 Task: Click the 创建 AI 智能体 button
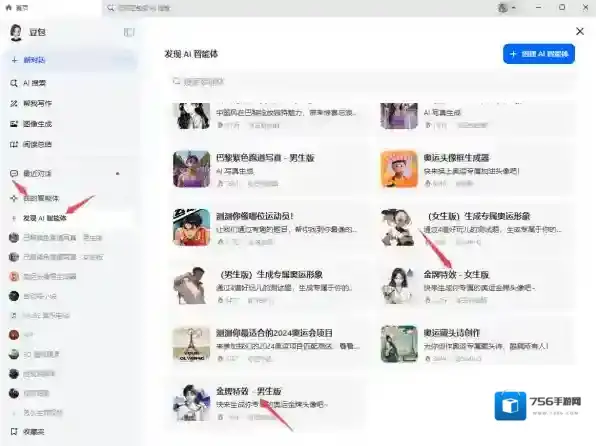[539, 54]
